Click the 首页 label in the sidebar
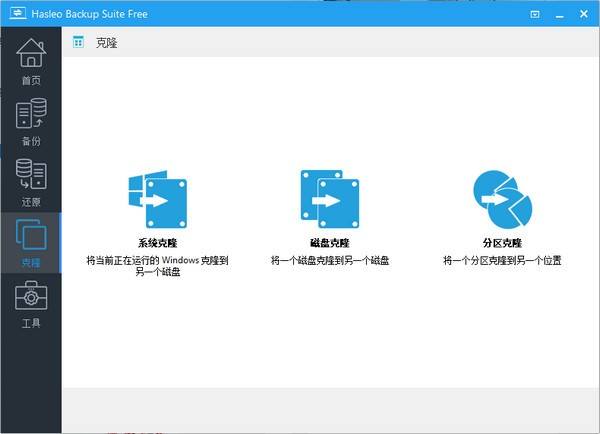 [x=31, y=80]
